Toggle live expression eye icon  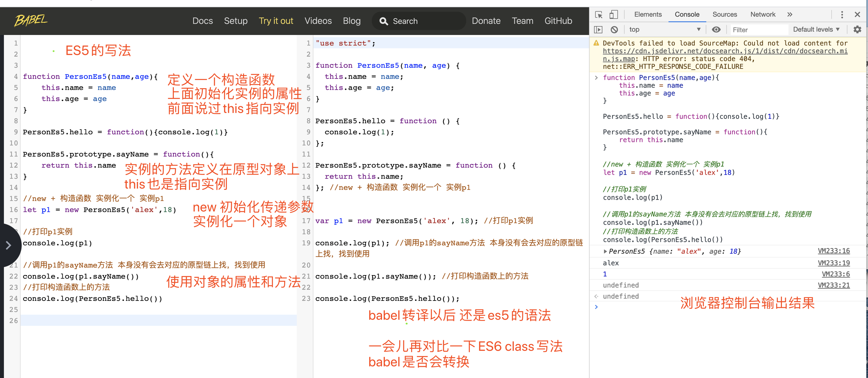[x=716, y=30]
